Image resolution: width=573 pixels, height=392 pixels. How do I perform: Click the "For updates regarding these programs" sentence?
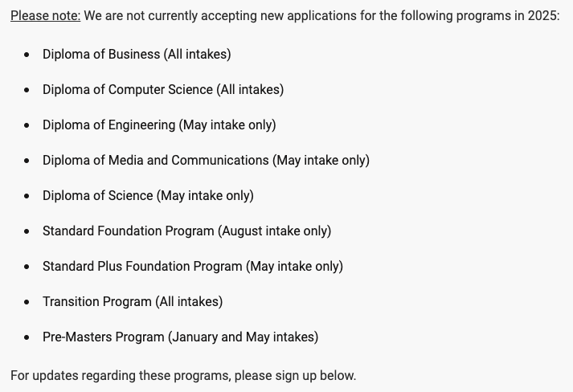pyautogui.click(x=183, y=376)
